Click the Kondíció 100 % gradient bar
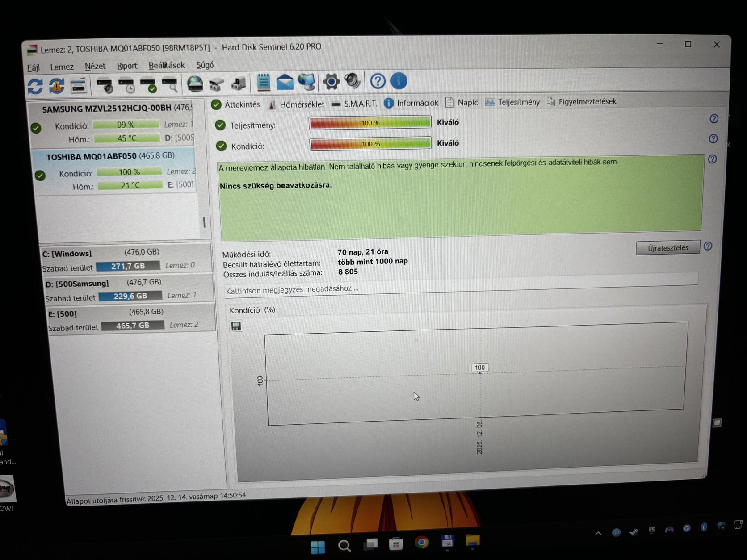 [371, 144]
